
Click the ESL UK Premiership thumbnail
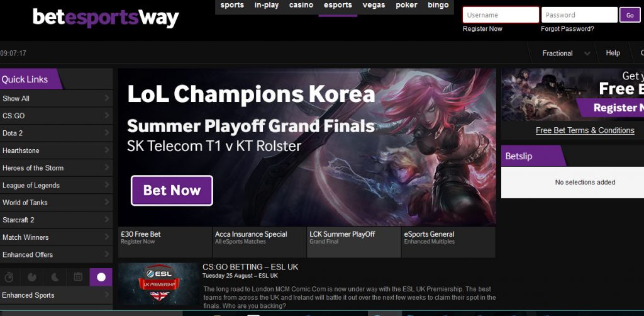(x=158, y=284)
